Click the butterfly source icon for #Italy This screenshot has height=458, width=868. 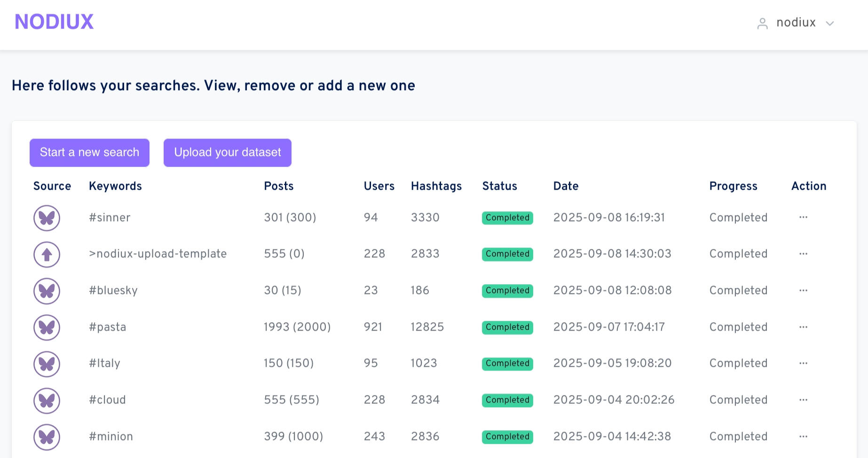pyautogui.click(x=47, y=364)
